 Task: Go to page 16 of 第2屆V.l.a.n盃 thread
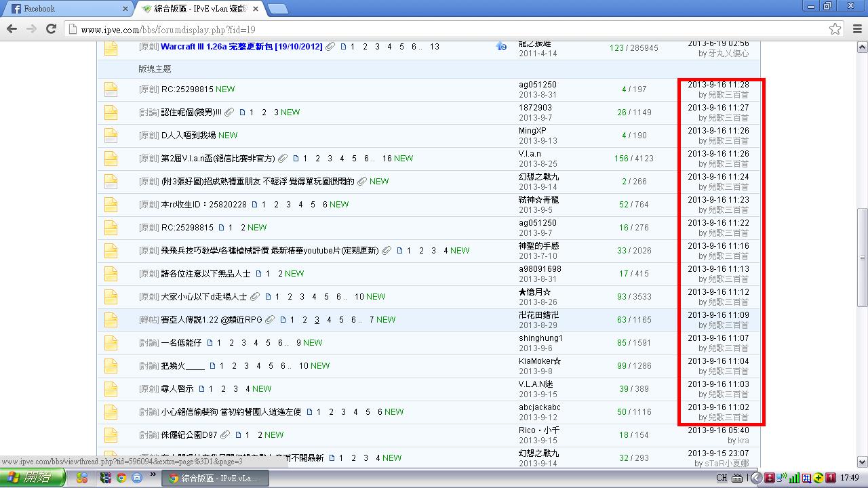387,159
